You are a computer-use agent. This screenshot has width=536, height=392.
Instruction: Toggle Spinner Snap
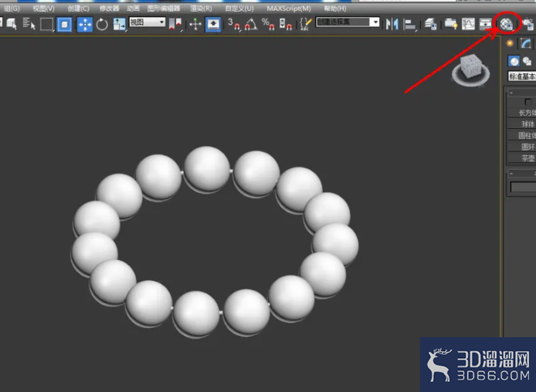pyautogui.click(x=285, y=24)
